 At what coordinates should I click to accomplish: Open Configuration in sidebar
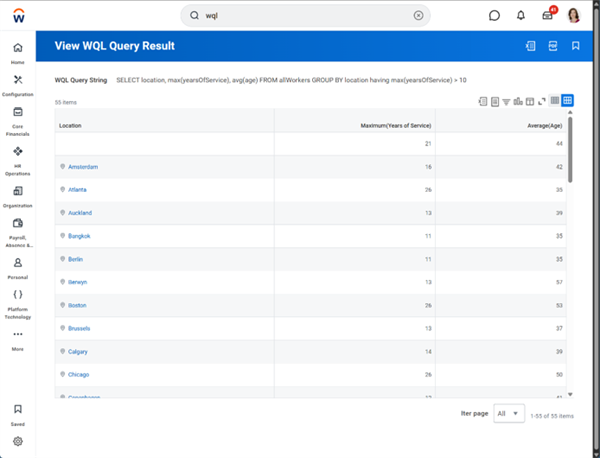pos(18,85)
